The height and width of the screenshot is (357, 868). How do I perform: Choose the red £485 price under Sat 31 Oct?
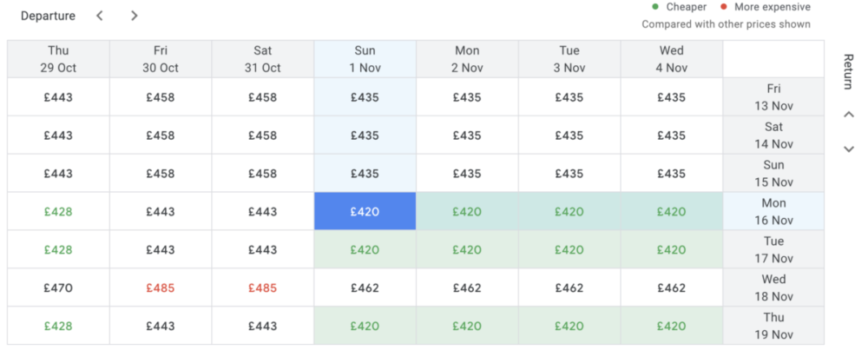click(262, 288)
